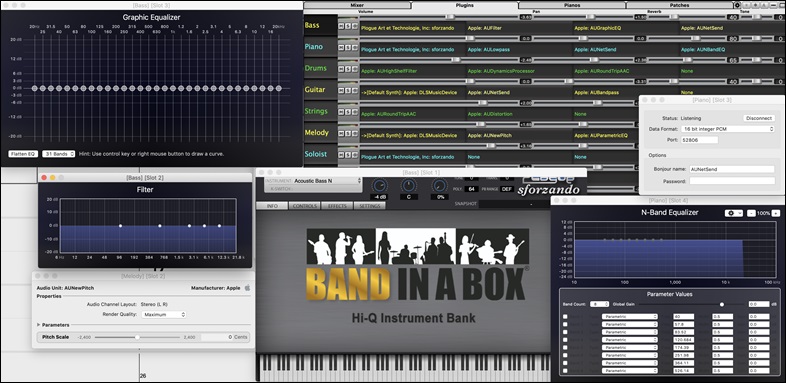Open the Render Quality Maximum dropdown
Viewport: 786px width, 383px height.
164,314
